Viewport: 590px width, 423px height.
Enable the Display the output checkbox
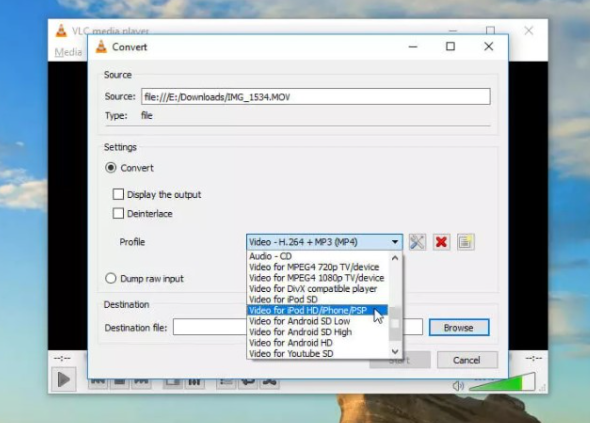point(118,195)
